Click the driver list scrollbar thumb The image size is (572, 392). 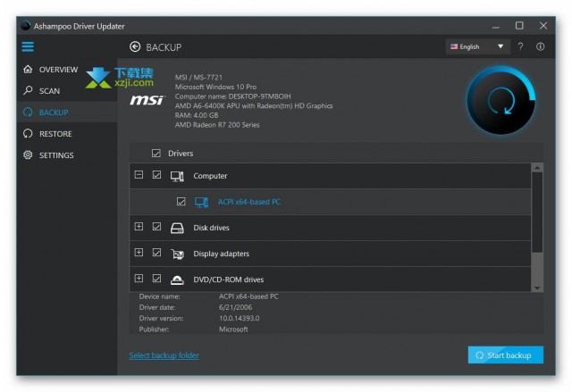[537, 212]
